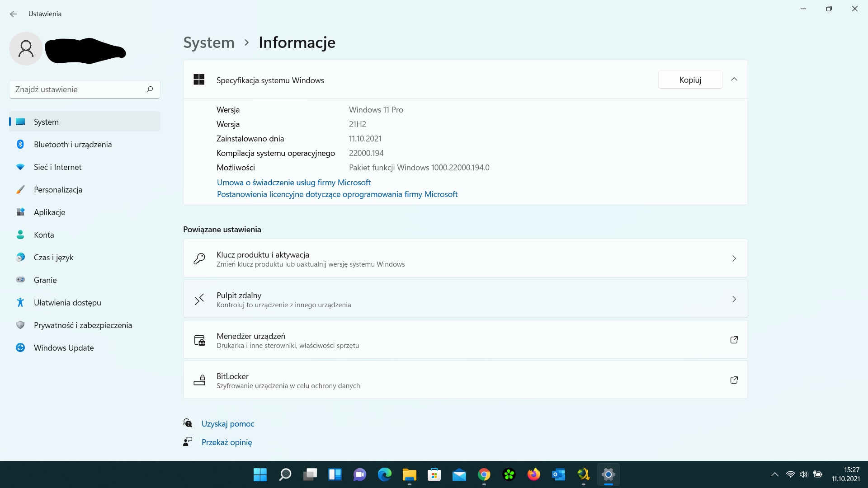Image resolution: width=868 pixels, height=488 pixels.
Task: Open the yellow-green app left of Settings on taskbar
Action: pyautogui.click(x=584, y=474)
